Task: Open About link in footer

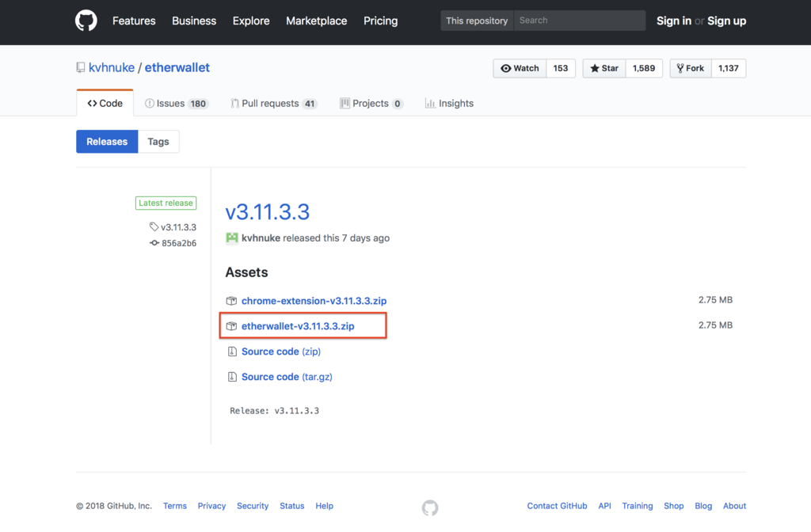Action: pyautogui.click(x=734, y=506)
